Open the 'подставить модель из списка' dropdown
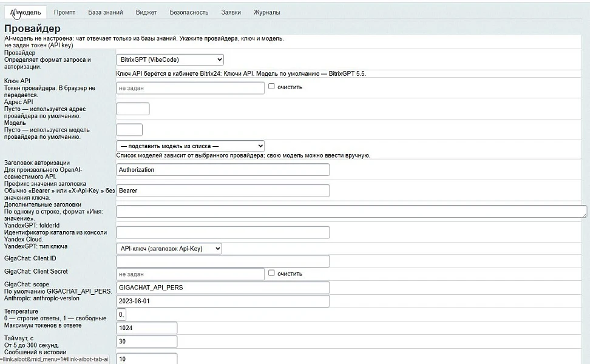This screenshot has width=590, height=364. coord(191,146)
